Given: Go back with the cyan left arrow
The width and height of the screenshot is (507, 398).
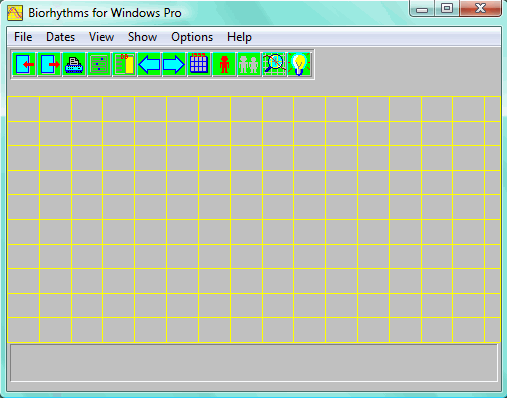Looking at the screenshot, I should pyautogui.click(x=149, y=64).
